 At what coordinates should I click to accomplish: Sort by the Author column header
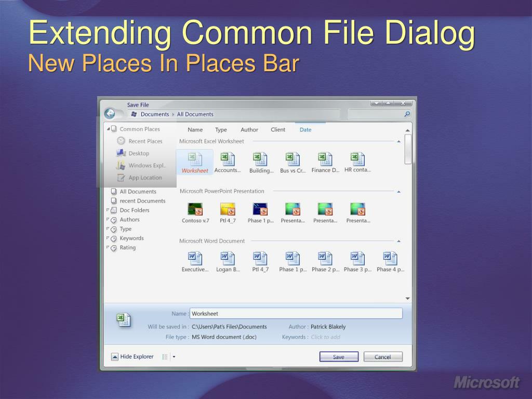tap(249, 129)
